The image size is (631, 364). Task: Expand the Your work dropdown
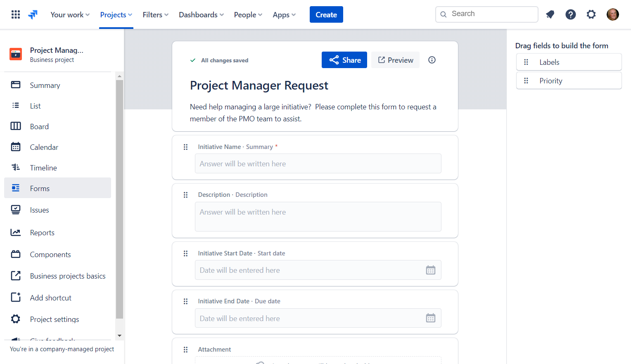[x=70, y=15]
